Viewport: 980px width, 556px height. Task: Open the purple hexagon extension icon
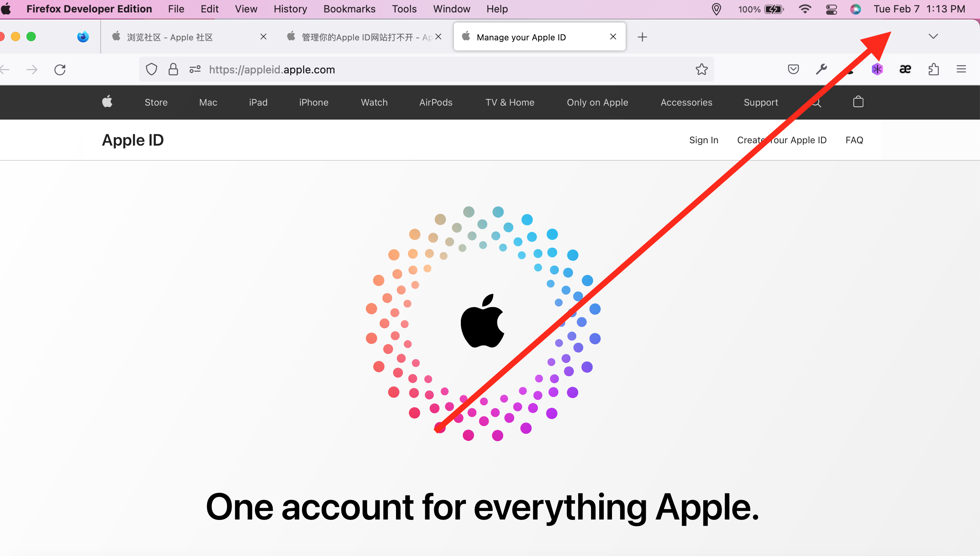point(877,69)
